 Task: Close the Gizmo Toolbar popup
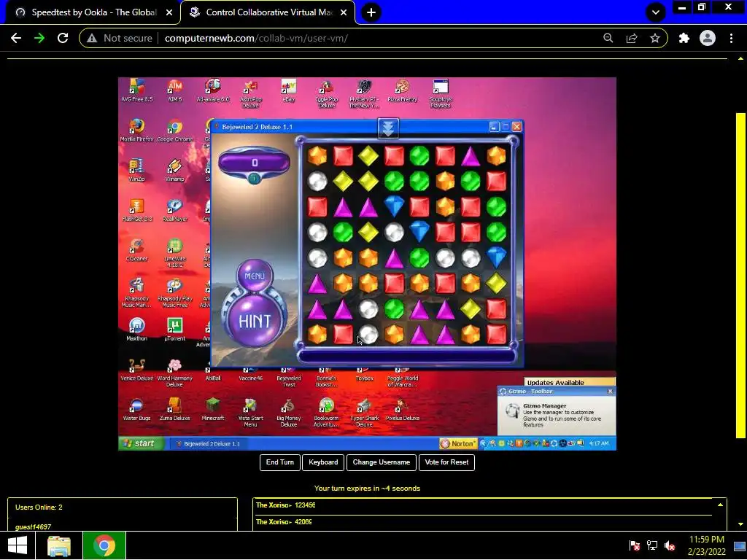pos(611,392)
